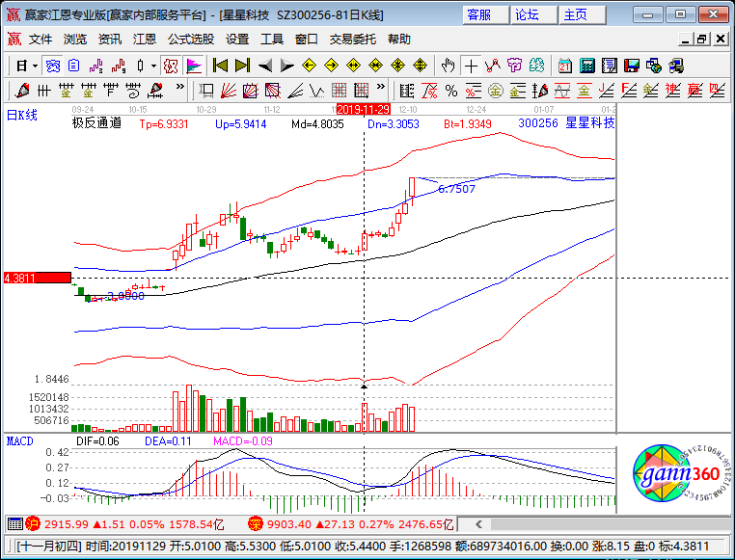
Task: Click the circled 金 icon
Action: point(496,91)
